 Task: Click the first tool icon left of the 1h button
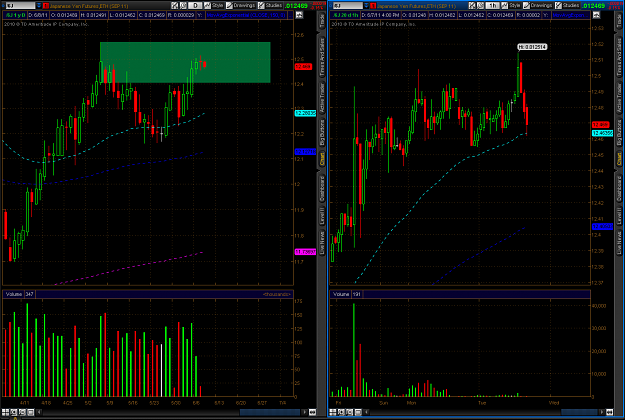(472, 6)
